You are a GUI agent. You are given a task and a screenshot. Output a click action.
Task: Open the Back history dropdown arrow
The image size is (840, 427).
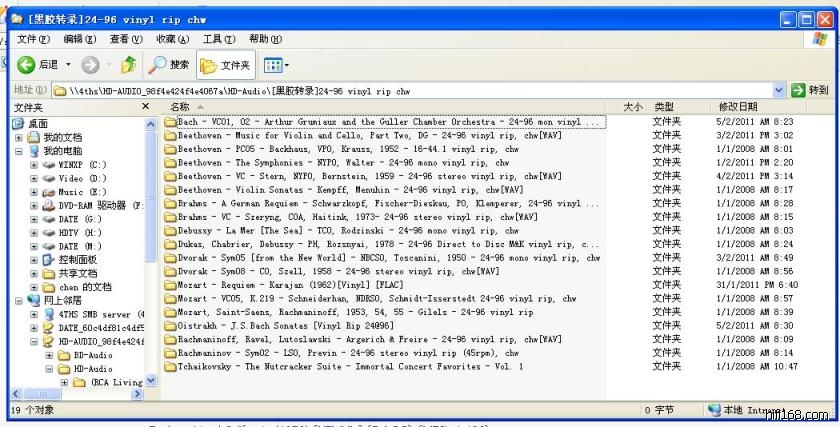pos(67,65)
